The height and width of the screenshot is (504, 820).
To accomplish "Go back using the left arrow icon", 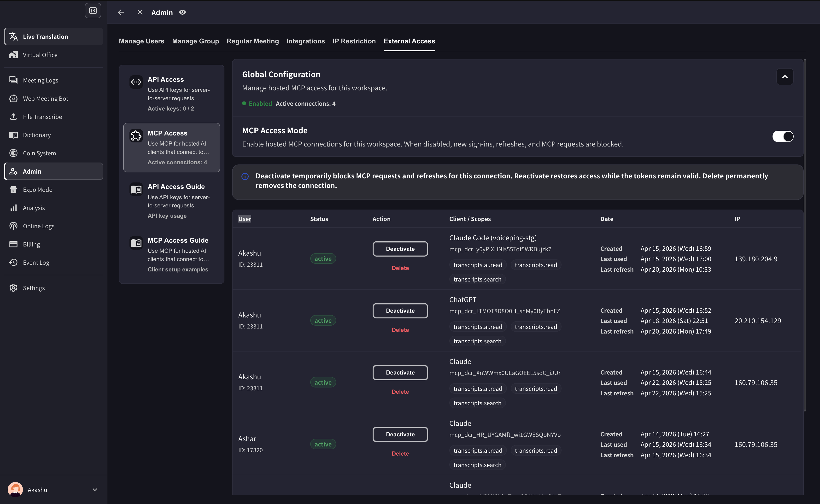I will (121, 12).
